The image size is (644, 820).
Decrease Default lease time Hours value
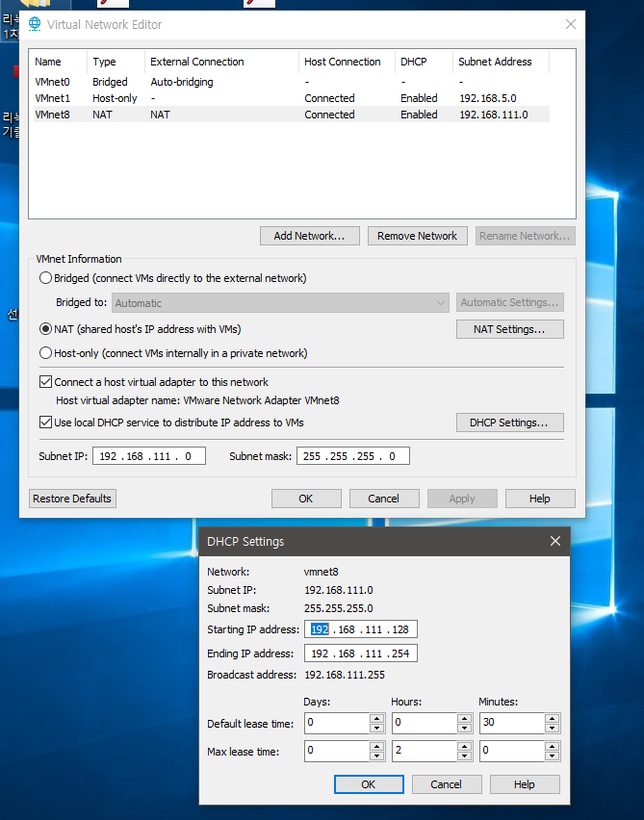coord(464,728)
